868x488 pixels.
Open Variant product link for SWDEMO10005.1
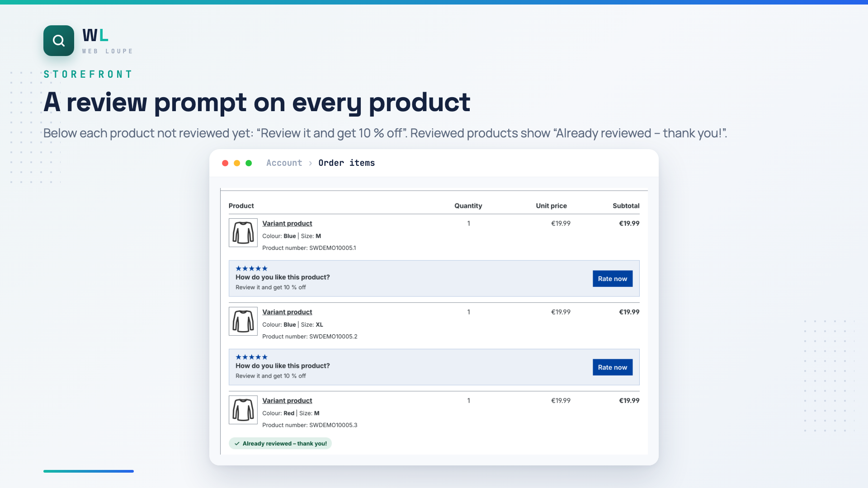pyautogui.click(x=287, y=223)
